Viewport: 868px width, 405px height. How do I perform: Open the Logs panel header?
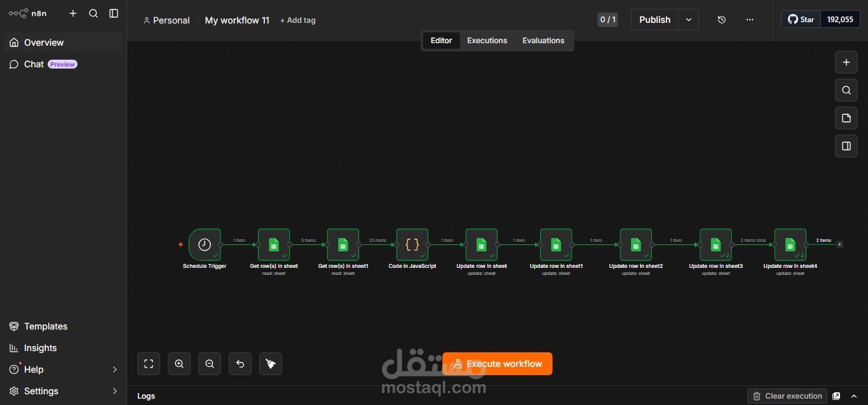[x=146, y=396]
